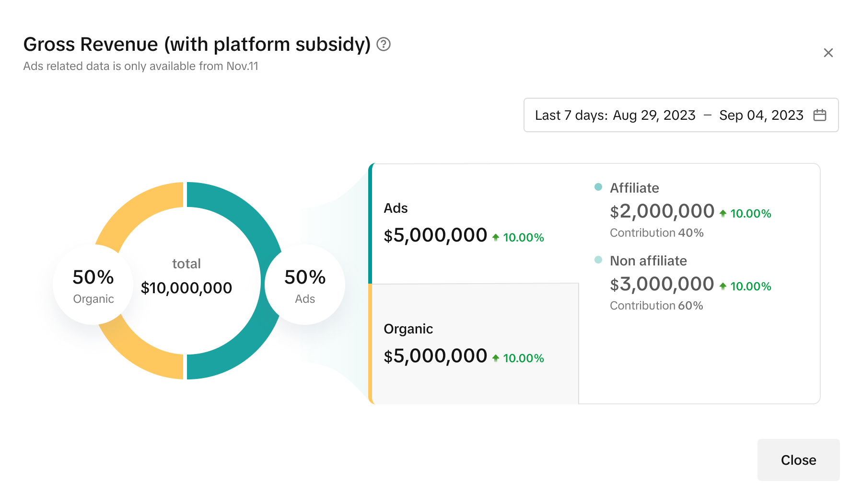Click the green arrow beside Ads $5,000,000
862x504 pixels.
pos(496,237)
